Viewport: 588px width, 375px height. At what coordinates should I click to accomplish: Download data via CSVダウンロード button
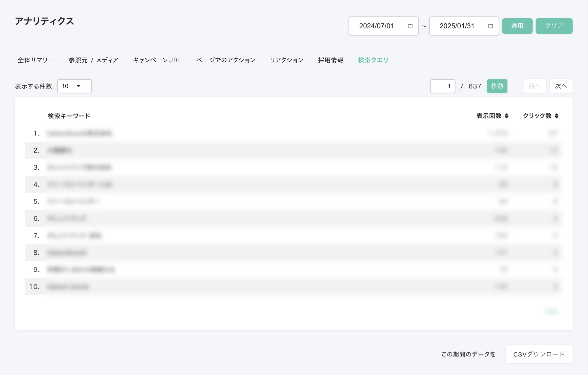539,354
